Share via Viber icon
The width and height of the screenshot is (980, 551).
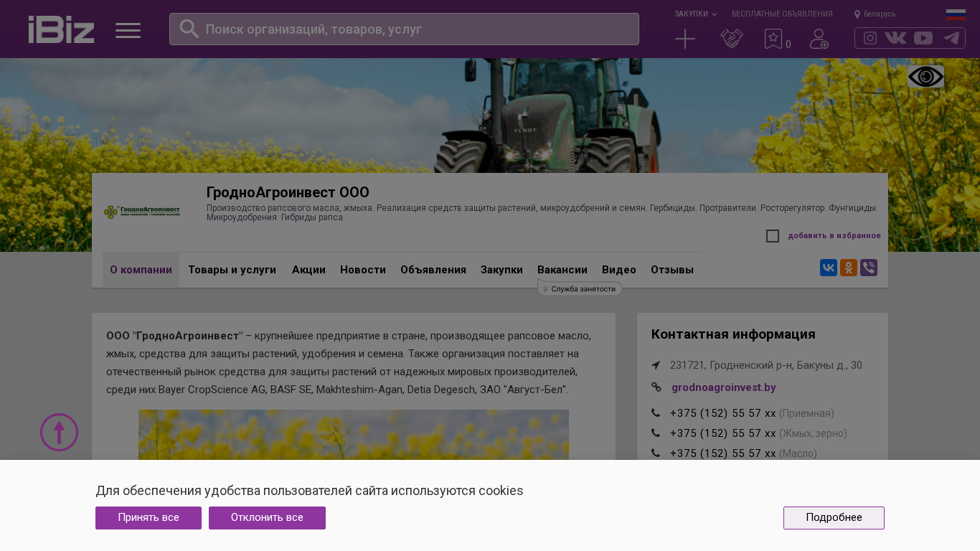coord(869,268)
